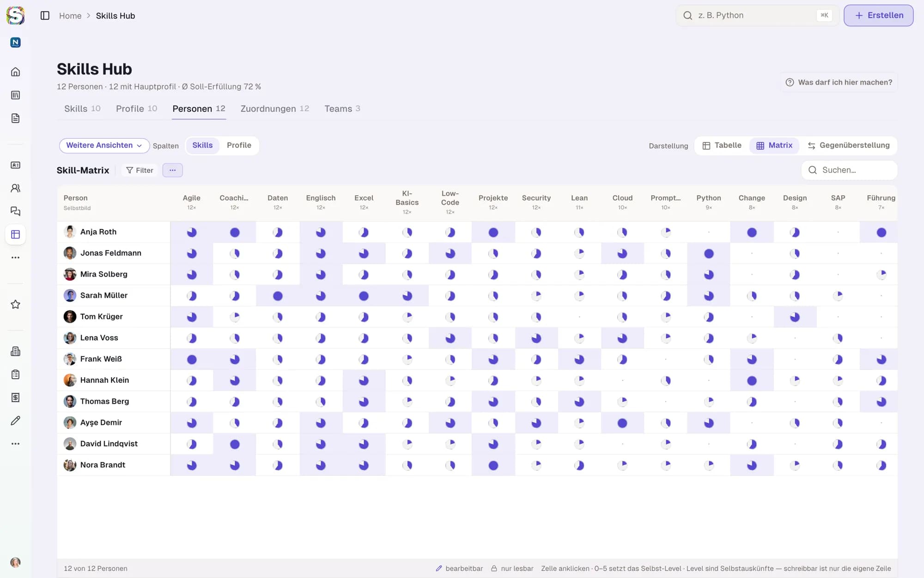This screenshot has width=924, height=578.
Task: Click the Erstellen button
Action: [x=878, y=15]
